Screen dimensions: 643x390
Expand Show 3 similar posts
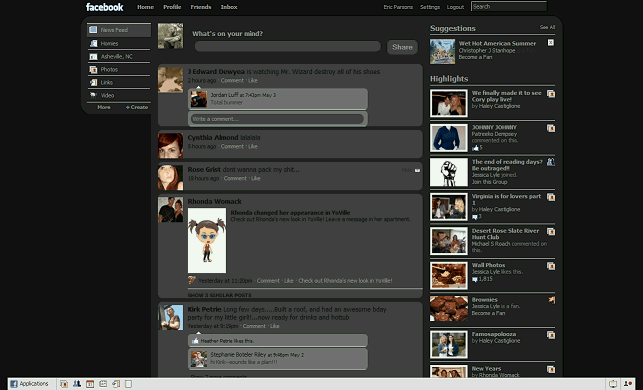[x=219, y=295]
